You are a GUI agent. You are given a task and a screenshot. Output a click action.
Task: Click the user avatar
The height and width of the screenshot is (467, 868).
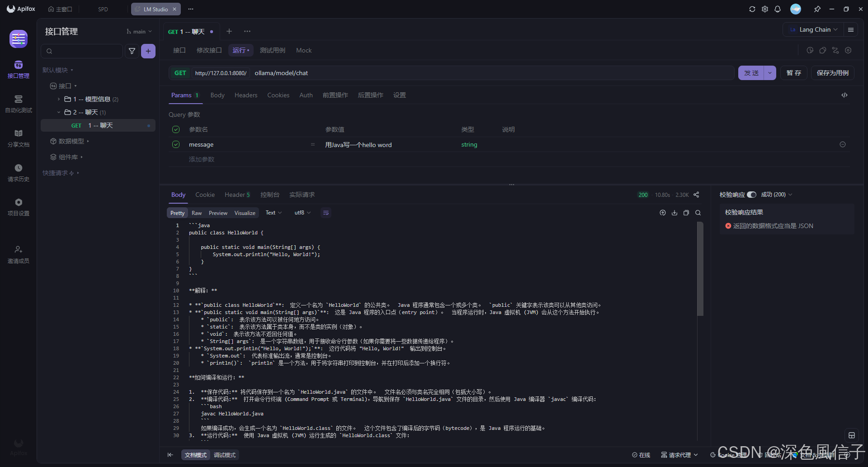click(x=796, y=9)
